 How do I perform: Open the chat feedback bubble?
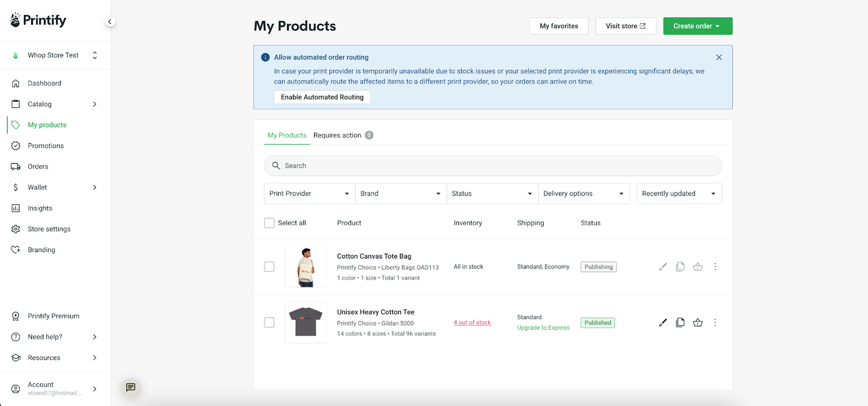point(131,388)
